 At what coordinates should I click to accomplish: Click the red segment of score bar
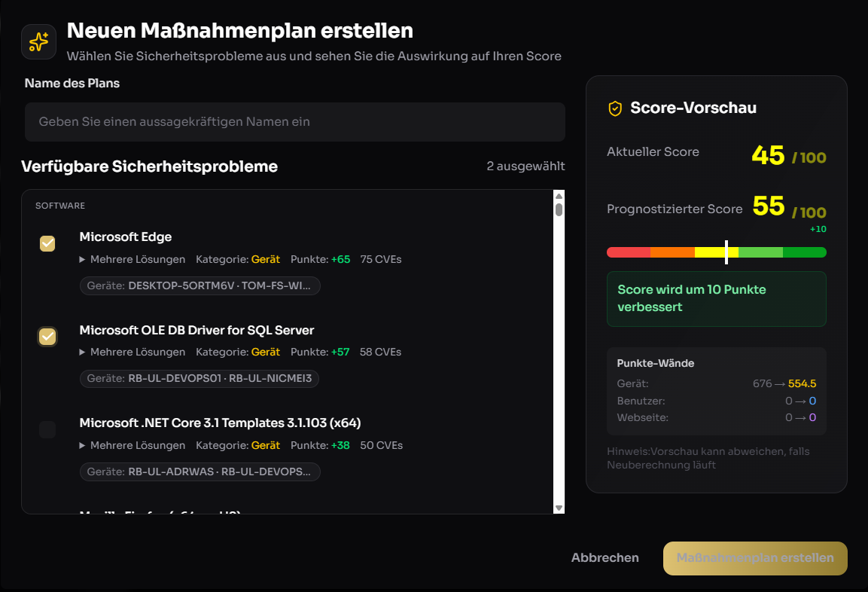point(629,252)
